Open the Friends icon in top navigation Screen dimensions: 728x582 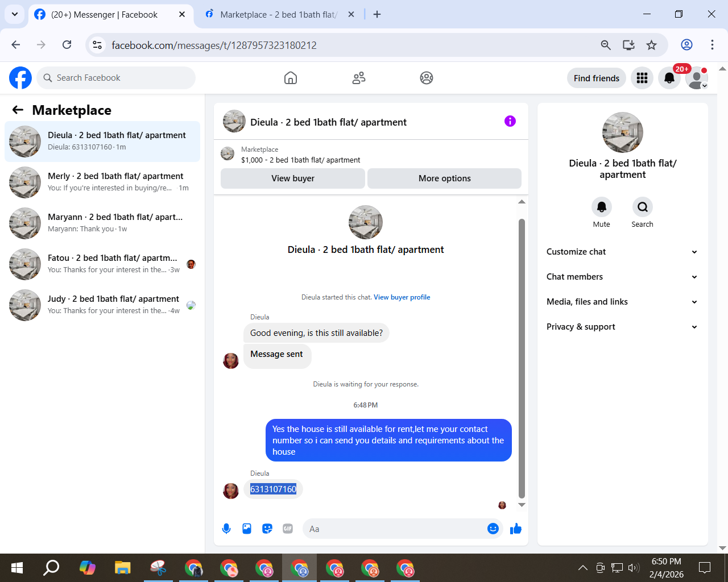359,78
